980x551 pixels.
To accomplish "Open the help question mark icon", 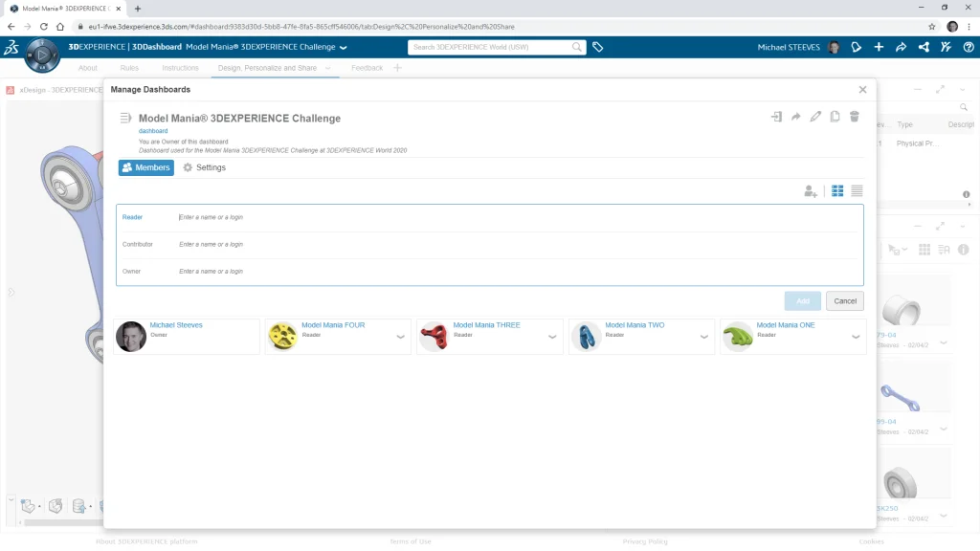I will pyautogui.click(x=969, y=47).
